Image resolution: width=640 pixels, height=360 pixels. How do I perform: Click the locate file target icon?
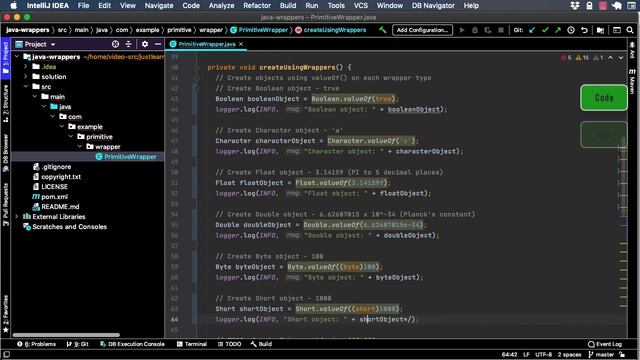(116, 44)
